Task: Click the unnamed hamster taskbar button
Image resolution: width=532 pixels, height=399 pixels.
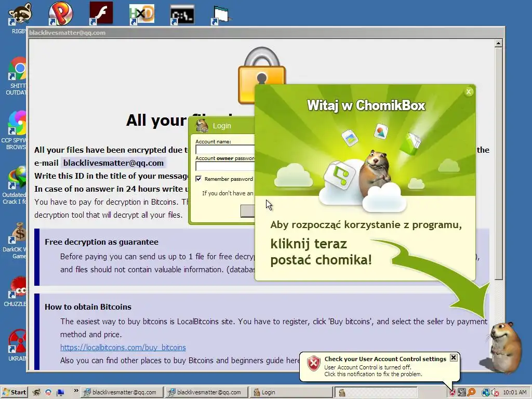Action: [x=376, y=392]
